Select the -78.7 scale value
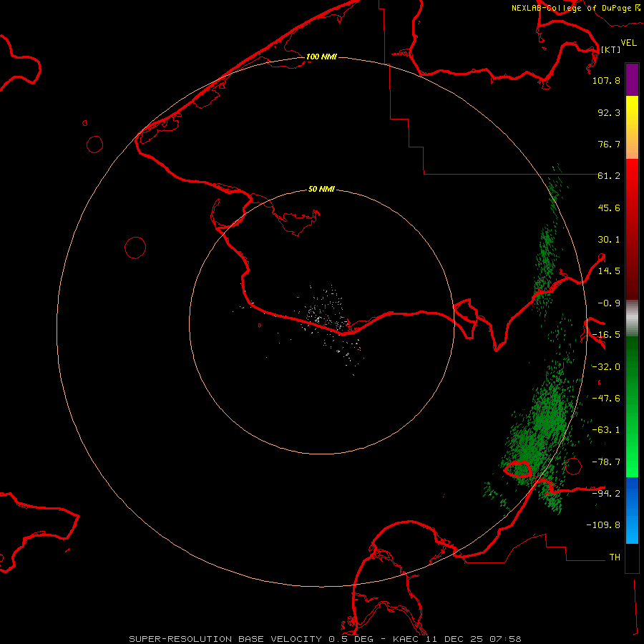This screenshot has height=644, width=644. (x=606, y=462)
